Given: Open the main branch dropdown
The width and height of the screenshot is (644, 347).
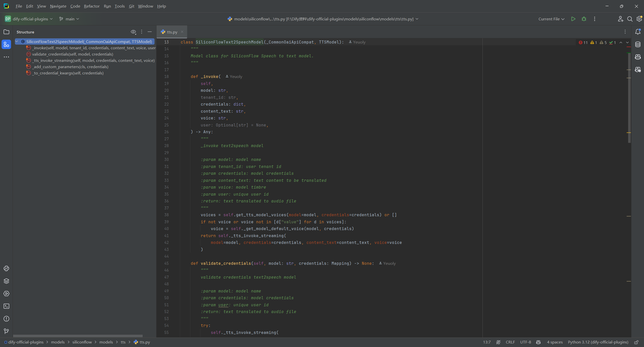Looking at the screenshot, I should coord(69,19).
